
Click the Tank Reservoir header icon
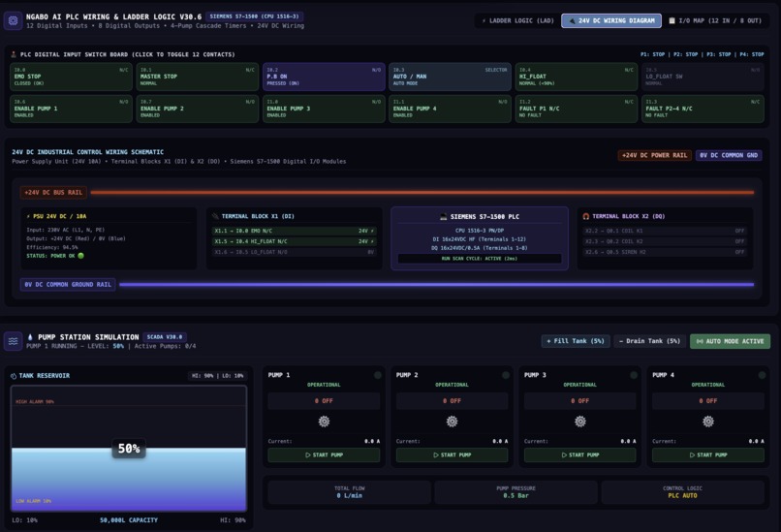click(14, 376)
